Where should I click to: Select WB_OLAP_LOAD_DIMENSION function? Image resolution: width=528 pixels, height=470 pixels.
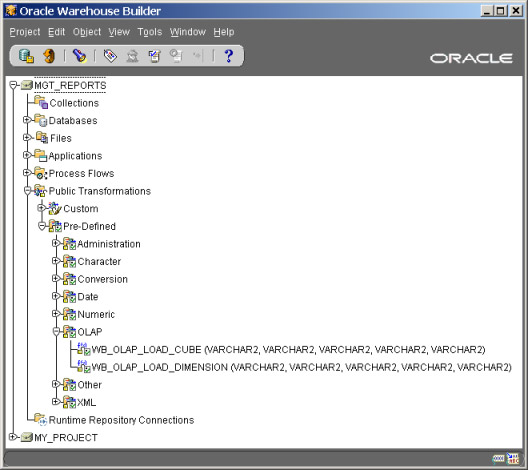pyautogui.click(x=301, y=367)
